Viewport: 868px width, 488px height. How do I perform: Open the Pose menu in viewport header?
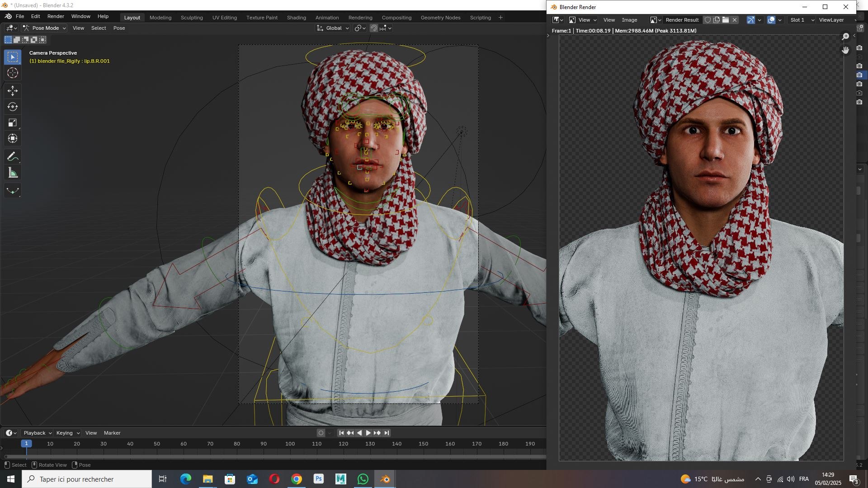119,28
